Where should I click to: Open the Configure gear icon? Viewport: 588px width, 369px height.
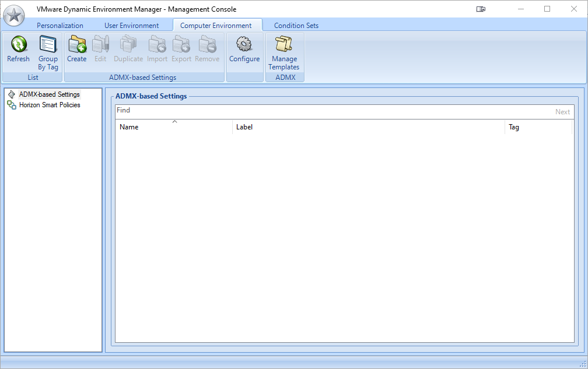[x=244, y=44]
